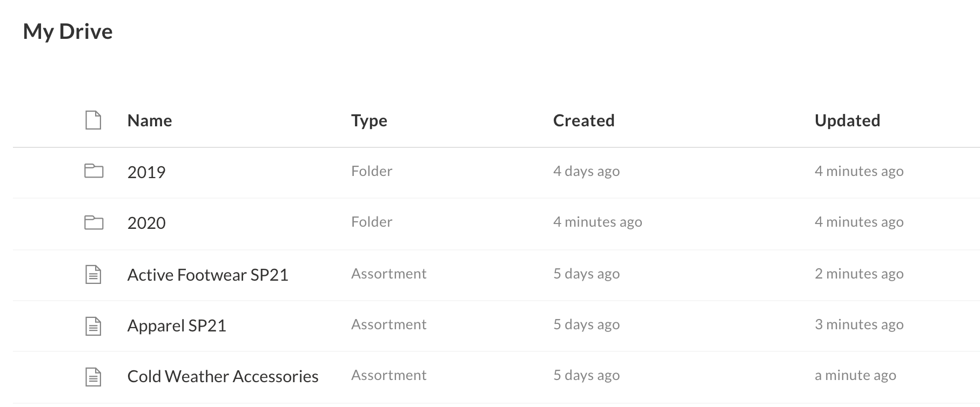This screenshot has width=980, height=407.
Task: Sort by the Updated column header
Action: point(847,120)
